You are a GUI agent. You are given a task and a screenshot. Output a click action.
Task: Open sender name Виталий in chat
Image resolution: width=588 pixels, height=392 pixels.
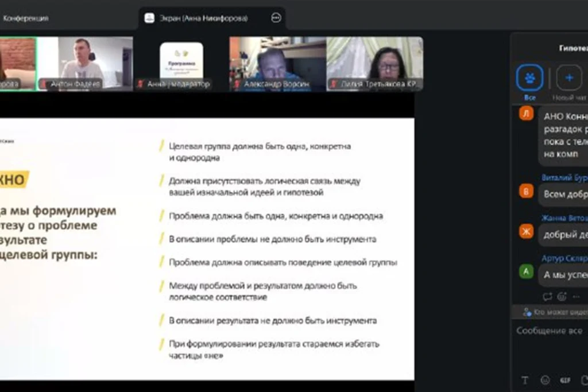pos(564,178)
